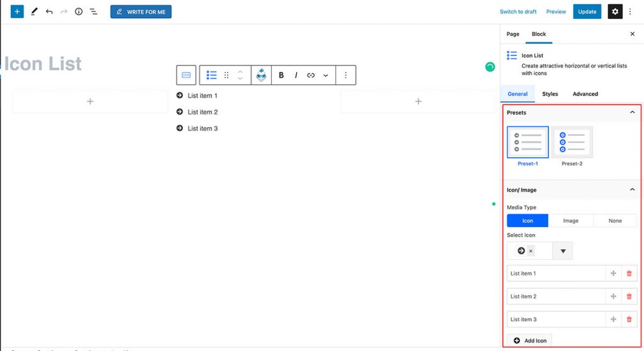Open the Advanced settings tab
Screen dimensions: 644x351
pyautogui.click(x=585, y=94)
